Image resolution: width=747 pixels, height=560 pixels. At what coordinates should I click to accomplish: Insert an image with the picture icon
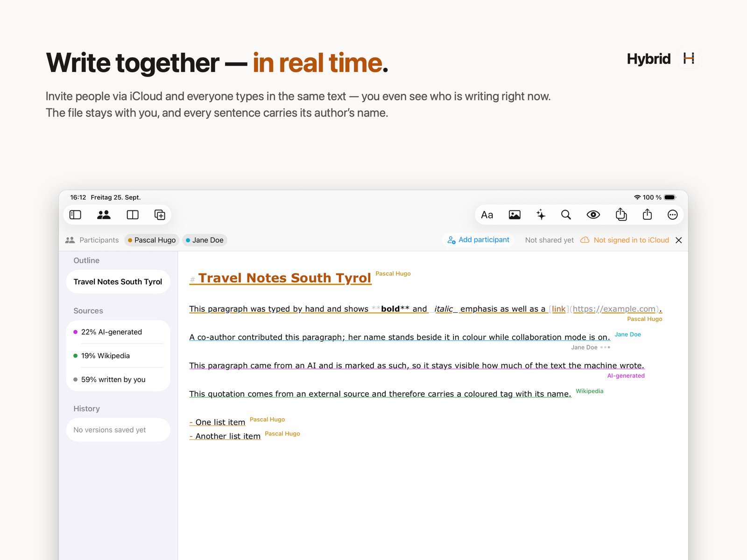[514, 215]
